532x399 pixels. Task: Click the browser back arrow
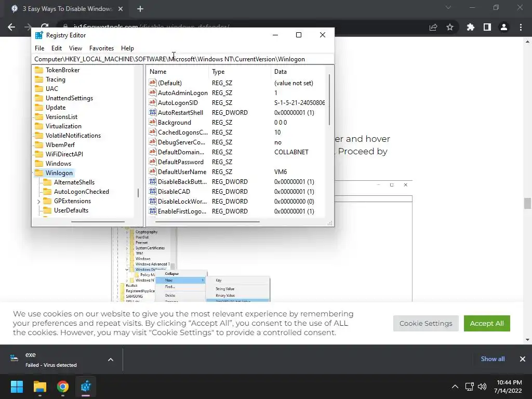[x=11, y=27]
